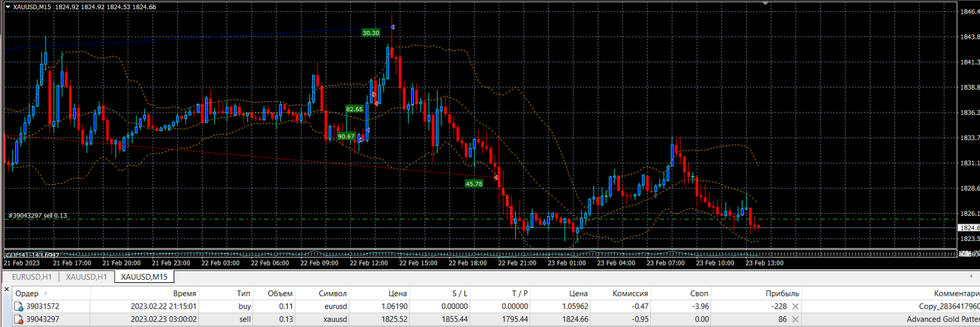Open the chart menu triangle beside XAUUSD,M15 title

[x=7, y=7]
